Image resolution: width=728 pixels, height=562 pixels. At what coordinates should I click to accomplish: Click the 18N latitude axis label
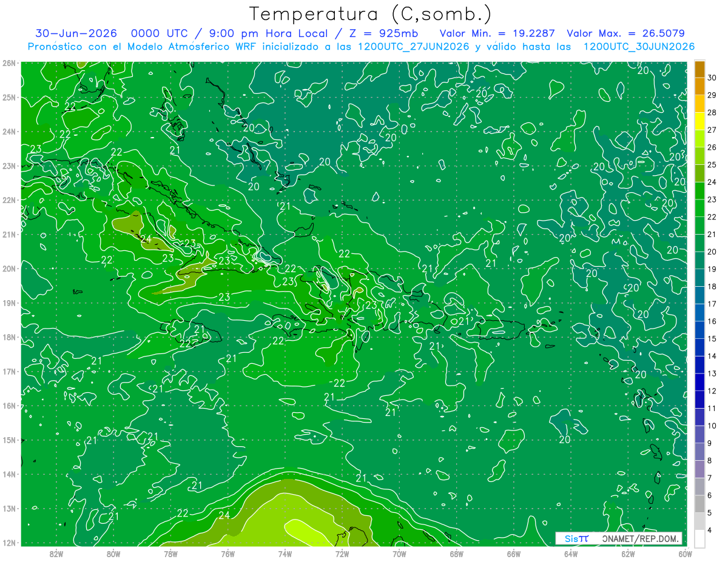pyautogui.click(x=9, y=337)
